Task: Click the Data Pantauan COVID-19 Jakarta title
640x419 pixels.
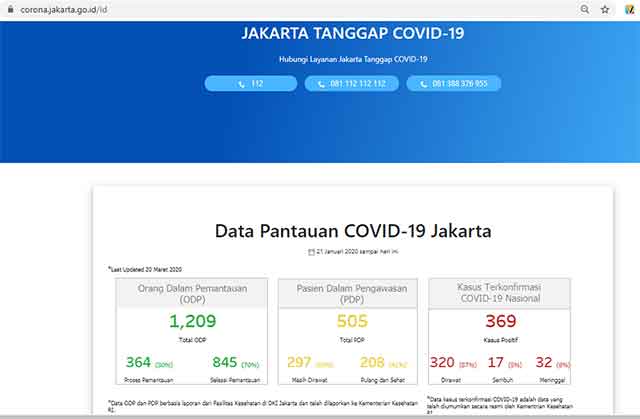Action: click(x=353, y=231)
